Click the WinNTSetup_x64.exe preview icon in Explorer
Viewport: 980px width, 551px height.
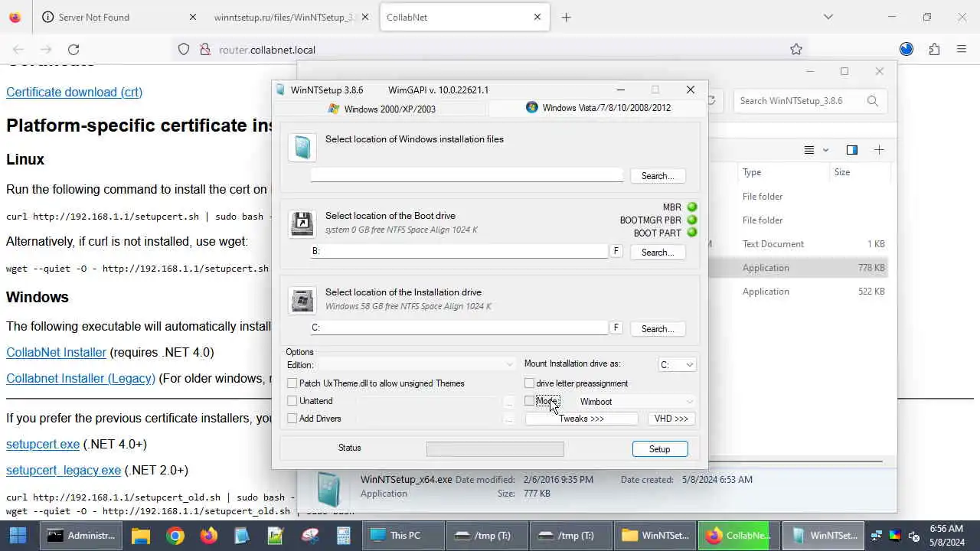point(328,490)
